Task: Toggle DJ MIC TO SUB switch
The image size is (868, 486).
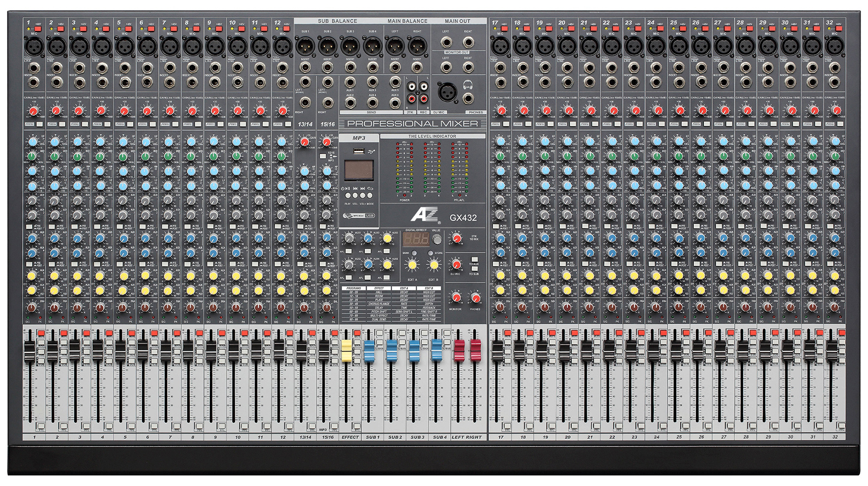Action: tap(474, 269)
